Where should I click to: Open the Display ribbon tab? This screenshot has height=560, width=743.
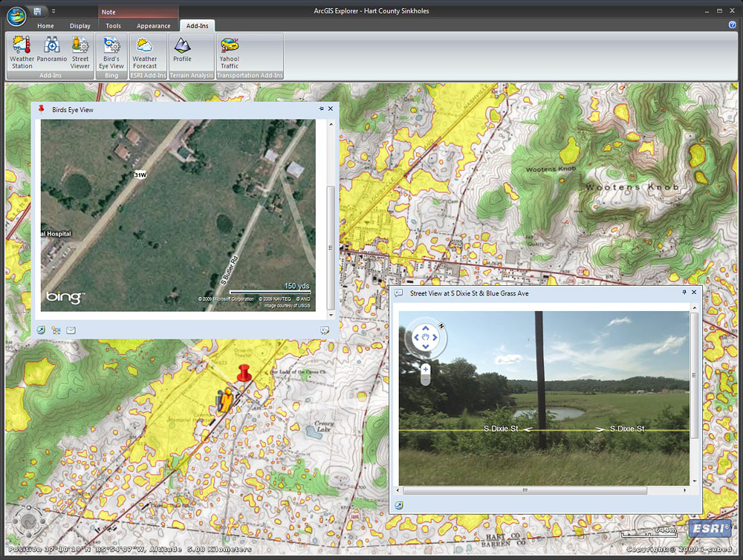click(80, 26)
